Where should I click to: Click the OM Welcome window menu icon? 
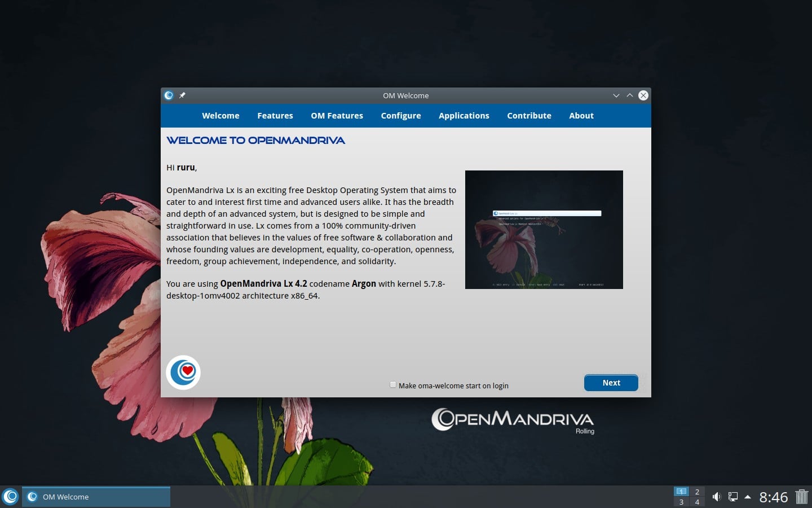169,95
